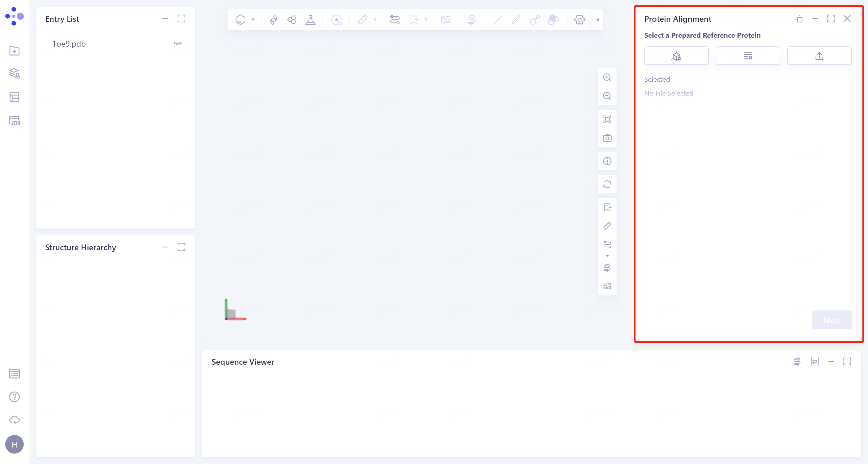
Task: Click the user avatar at bottom left
Action: click(x=14, y=444)
